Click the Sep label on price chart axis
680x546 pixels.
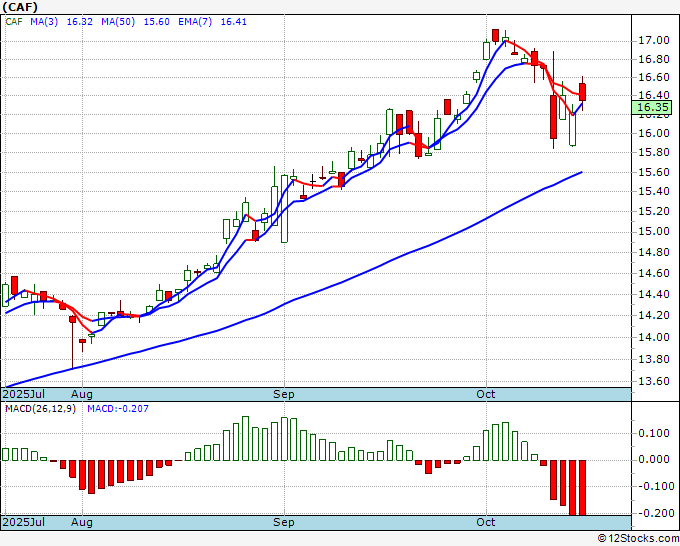[x=284, y=394]
